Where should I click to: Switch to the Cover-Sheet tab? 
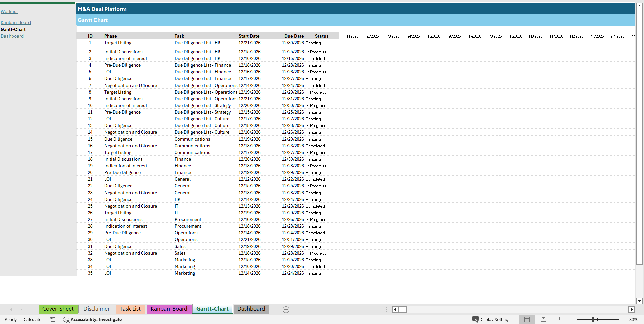[58, 309]
